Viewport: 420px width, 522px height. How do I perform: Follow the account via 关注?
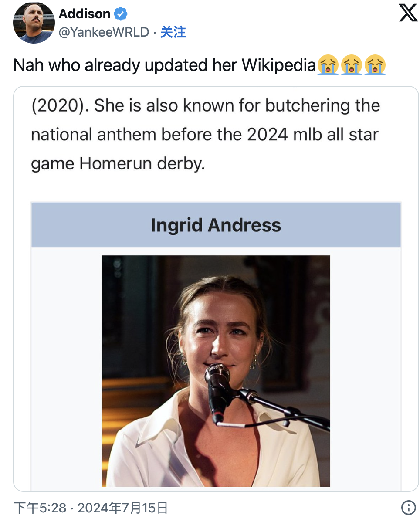coord(173,32)
